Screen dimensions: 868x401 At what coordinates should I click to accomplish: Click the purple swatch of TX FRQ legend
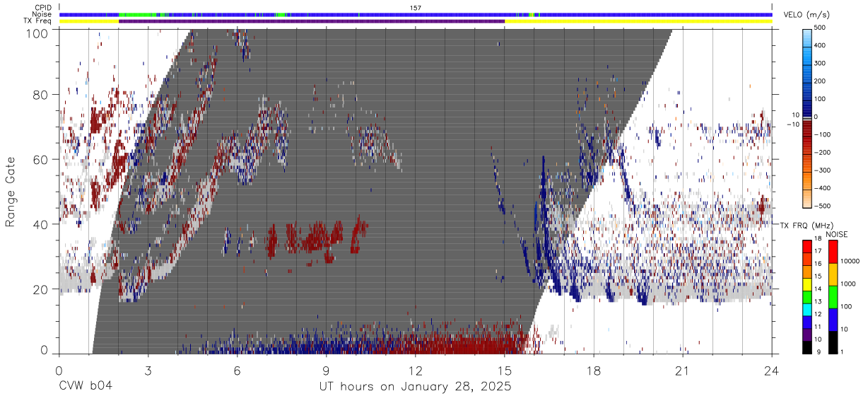tap(808, 335)
